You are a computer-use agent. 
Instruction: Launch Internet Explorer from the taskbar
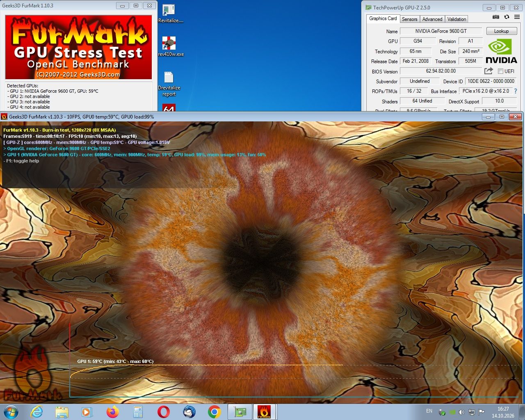pos(37,411)
